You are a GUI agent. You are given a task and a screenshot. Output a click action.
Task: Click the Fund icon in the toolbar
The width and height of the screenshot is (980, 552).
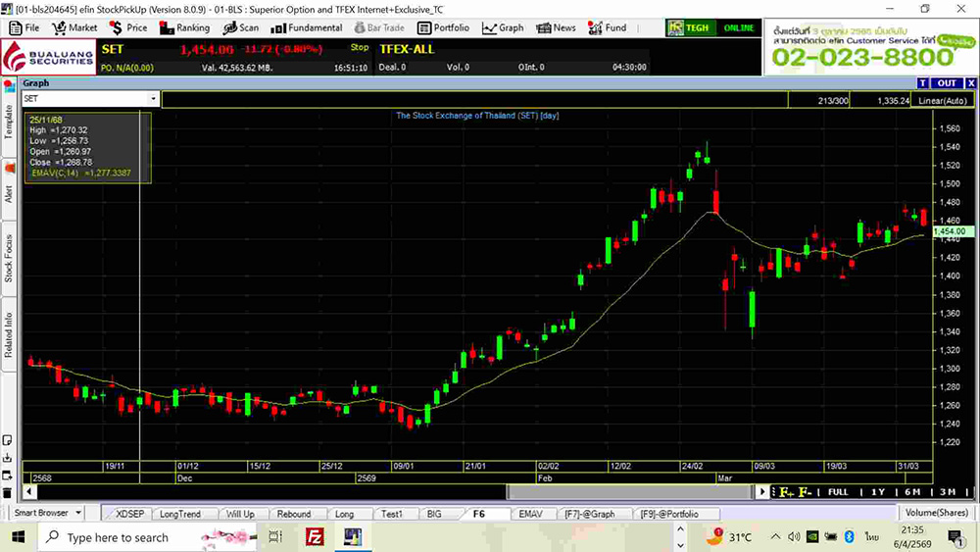(x=595, y=28)
